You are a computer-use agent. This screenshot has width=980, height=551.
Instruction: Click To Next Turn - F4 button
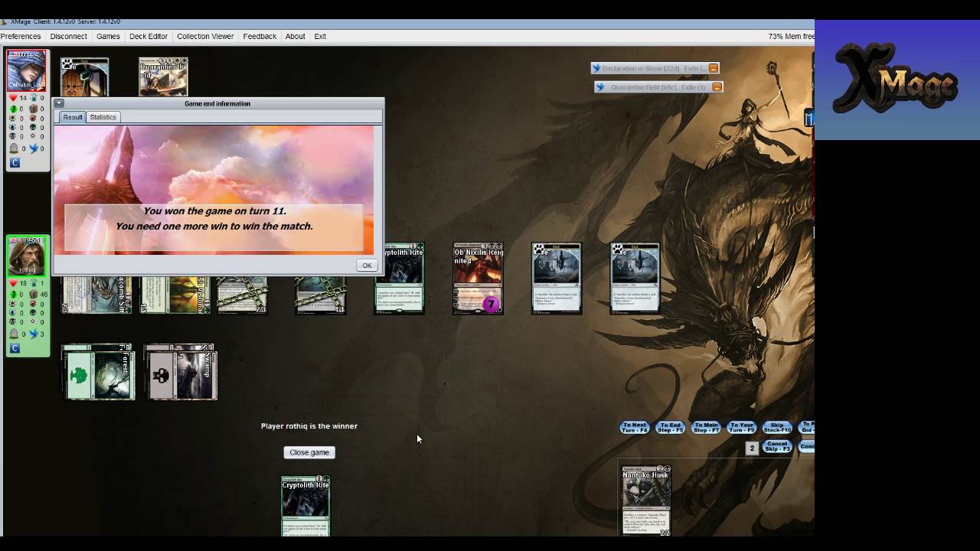[x=635, y=427]
